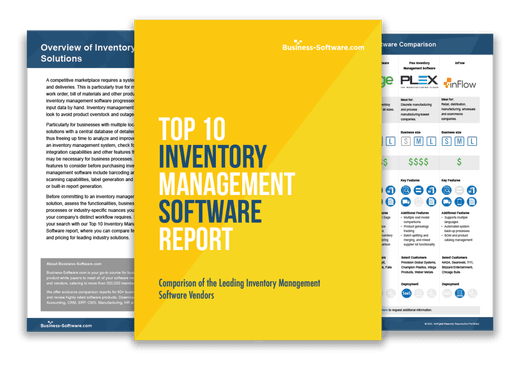
Task: Click the document key feature icon under Plex
Action: [431, 202]
